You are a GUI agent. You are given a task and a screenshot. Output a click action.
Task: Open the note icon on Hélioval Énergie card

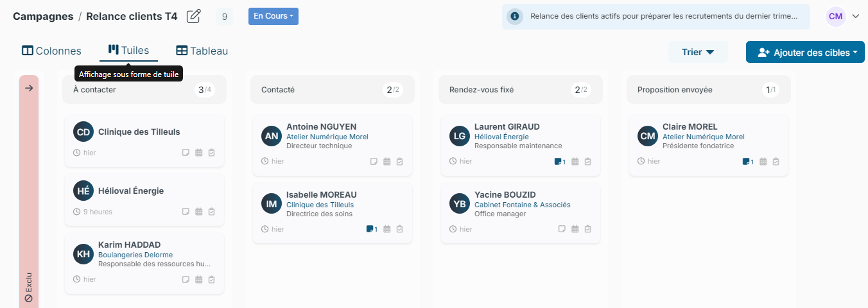[186, 212]
